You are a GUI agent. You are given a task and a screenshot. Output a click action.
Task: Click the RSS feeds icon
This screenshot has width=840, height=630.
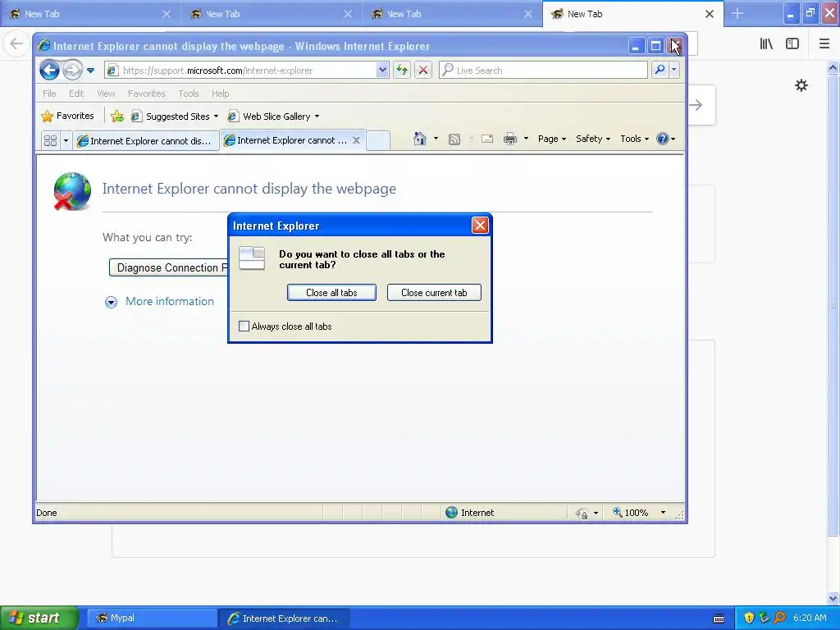tap(454, 139)
